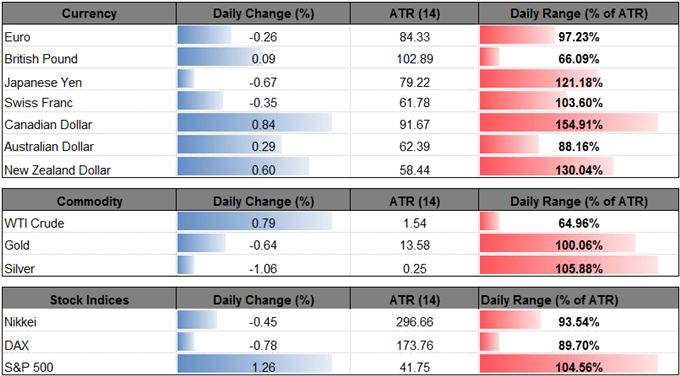The width and height of the screenshot is (680, 376).
Task: Select the New Zealand Dollar row label
Action: (x=57, y=170)
